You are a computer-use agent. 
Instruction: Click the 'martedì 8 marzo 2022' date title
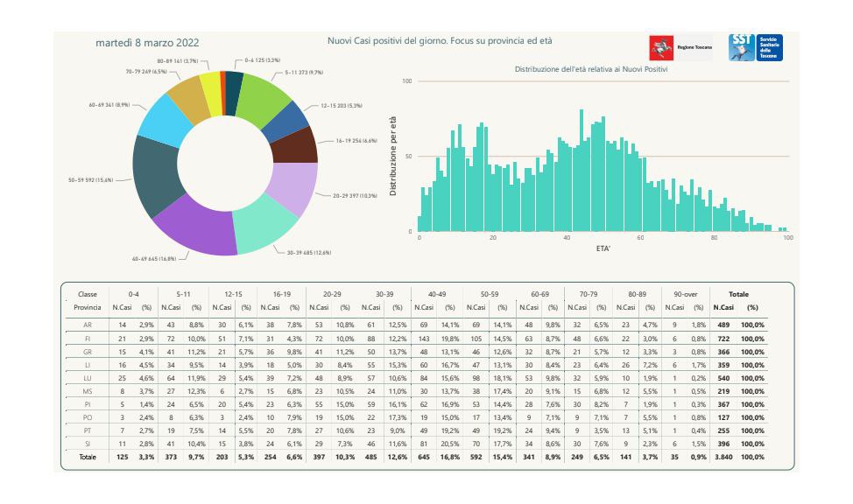[x=145, y=42]
